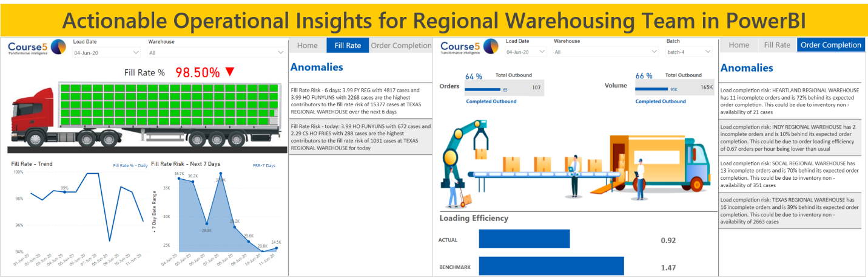Click the 'Fill Rate - Trend' chart title

click(x=32, y=164)
